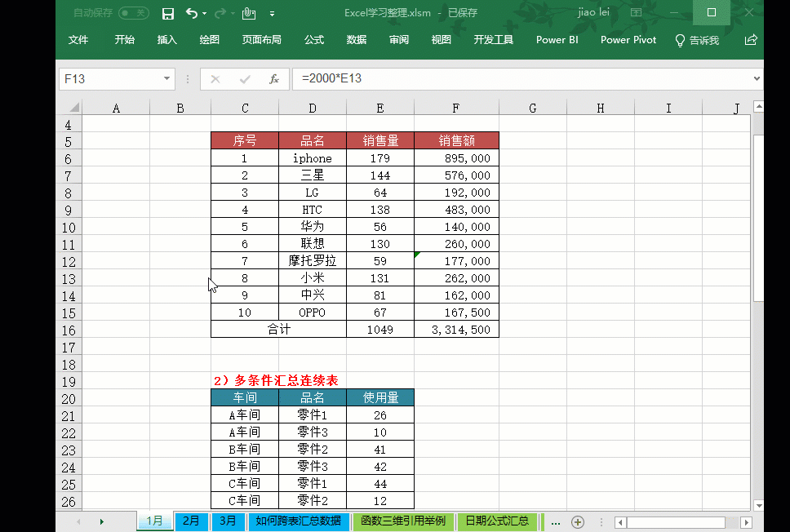The height and width of the screenshot is (532, 790).
Task: Toggle the AutoSave switch
Action: coord(133,13)
